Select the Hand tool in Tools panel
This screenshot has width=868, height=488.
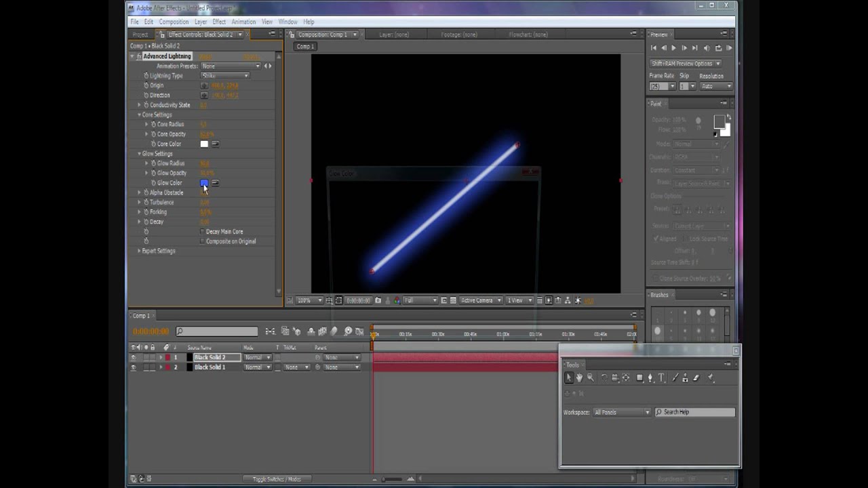[x=579, y=378]
